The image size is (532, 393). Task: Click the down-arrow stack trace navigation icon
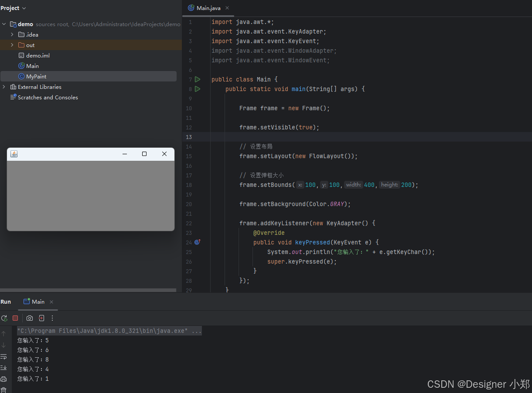3,345
